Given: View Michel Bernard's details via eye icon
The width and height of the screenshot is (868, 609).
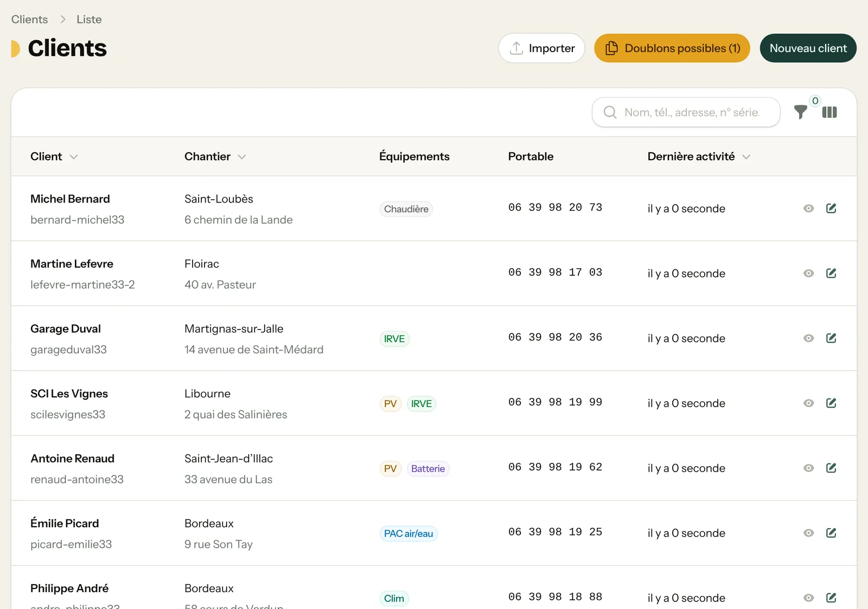Looking at the screenshot, I should tap(809, 208).
